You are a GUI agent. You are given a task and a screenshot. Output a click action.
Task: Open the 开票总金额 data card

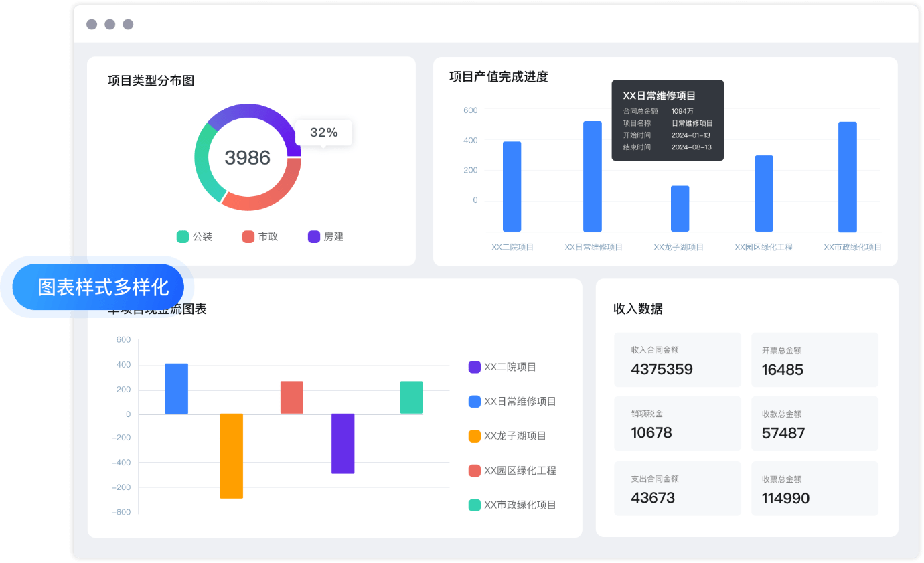814,360
